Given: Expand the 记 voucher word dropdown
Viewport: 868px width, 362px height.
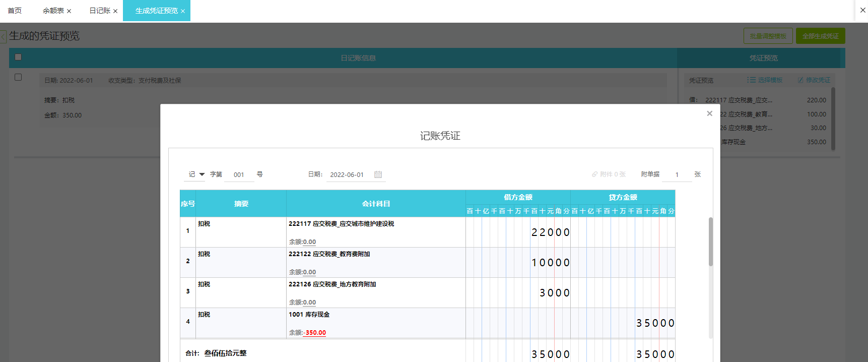Looking at the screenshot, I should coord(202,174).
